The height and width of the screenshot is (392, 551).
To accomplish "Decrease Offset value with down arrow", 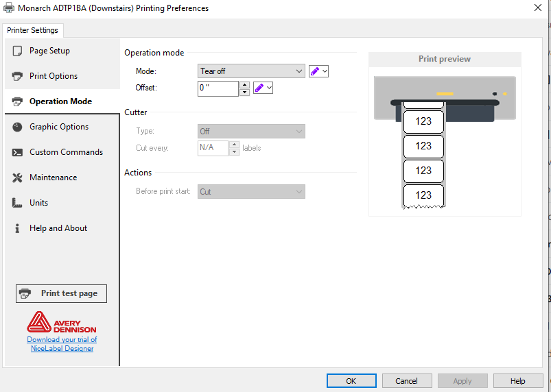I will coord(244,92).
